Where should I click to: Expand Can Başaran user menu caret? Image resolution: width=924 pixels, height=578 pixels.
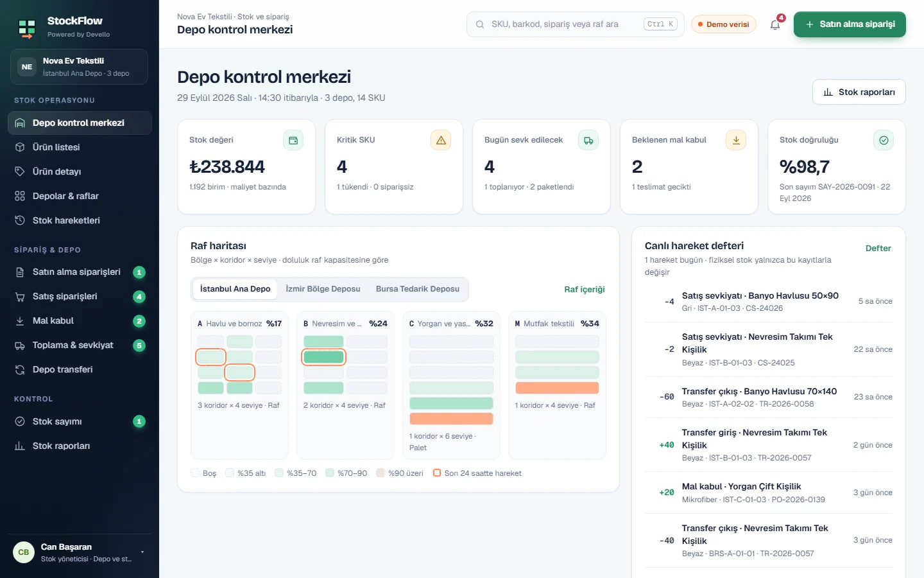tap(142, 552)
